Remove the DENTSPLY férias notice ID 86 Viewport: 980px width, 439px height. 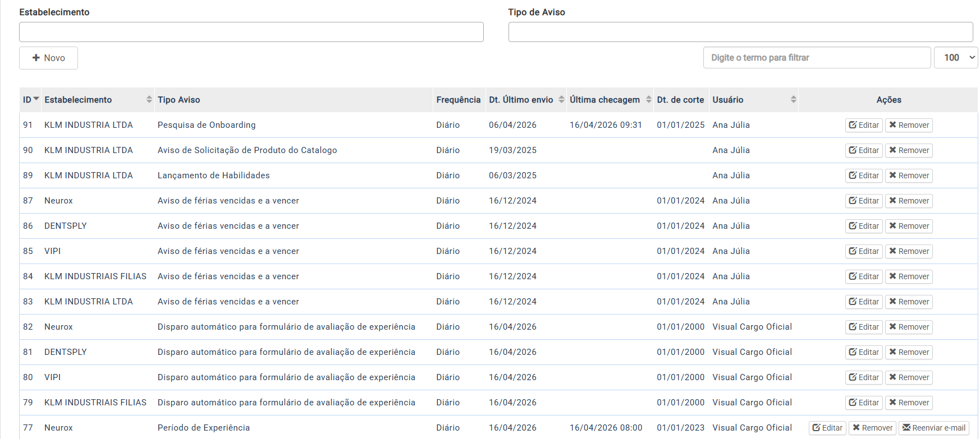coord(908,226)
